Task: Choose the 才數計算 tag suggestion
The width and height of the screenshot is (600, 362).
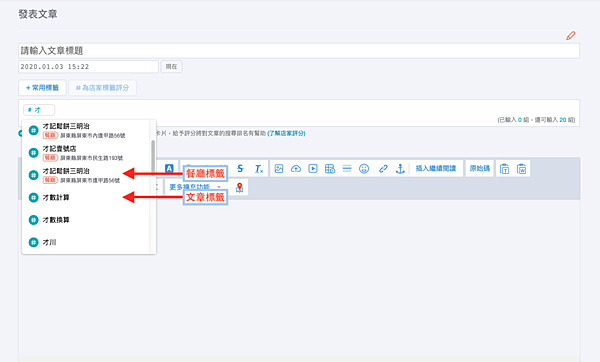Action: tap(86, 197)
